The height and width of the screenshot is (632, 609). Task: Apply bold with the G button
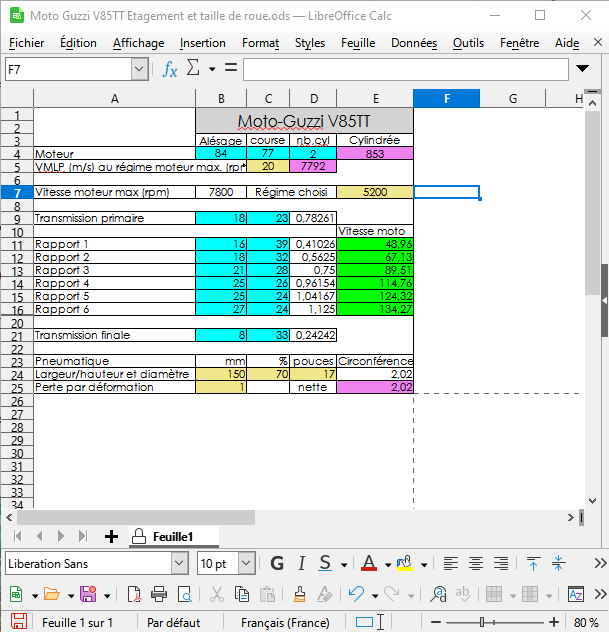click(277, 563)
